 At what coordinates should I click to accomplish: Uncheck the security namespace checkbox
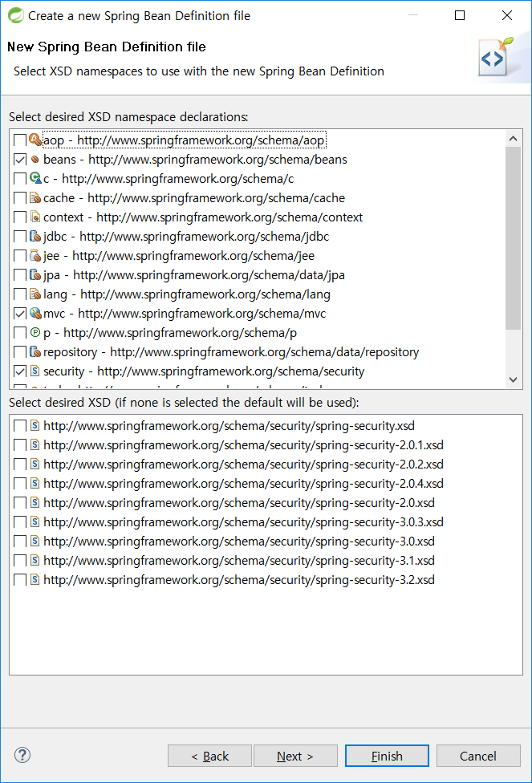tap(20, 371)
